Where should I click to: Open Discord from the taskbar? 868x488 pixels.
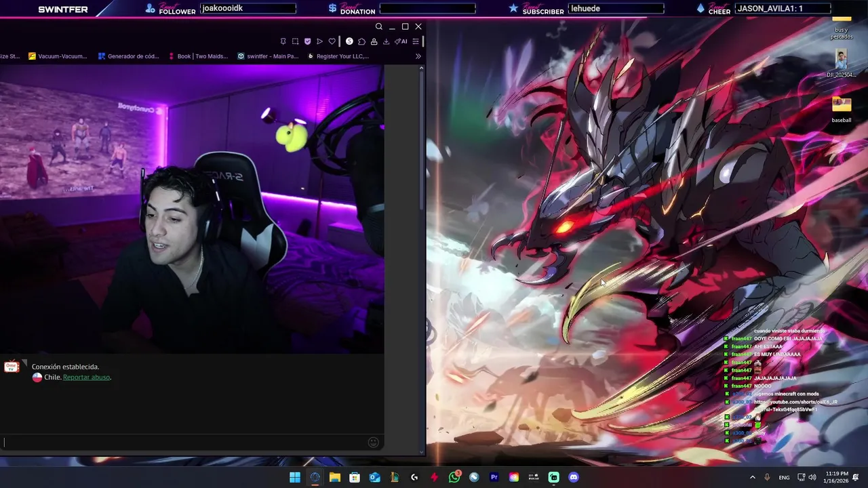pos(574,477)
